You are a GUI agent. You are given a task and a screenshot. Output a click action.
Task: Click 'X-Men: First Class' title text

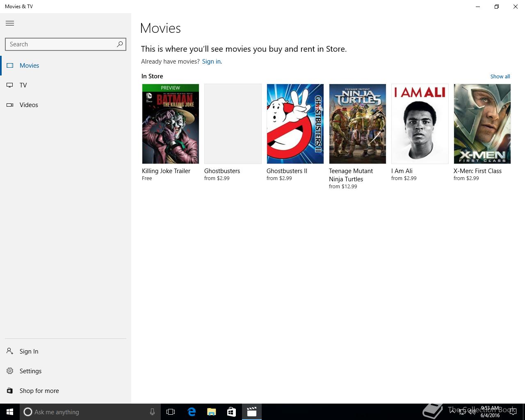[477, 171]
